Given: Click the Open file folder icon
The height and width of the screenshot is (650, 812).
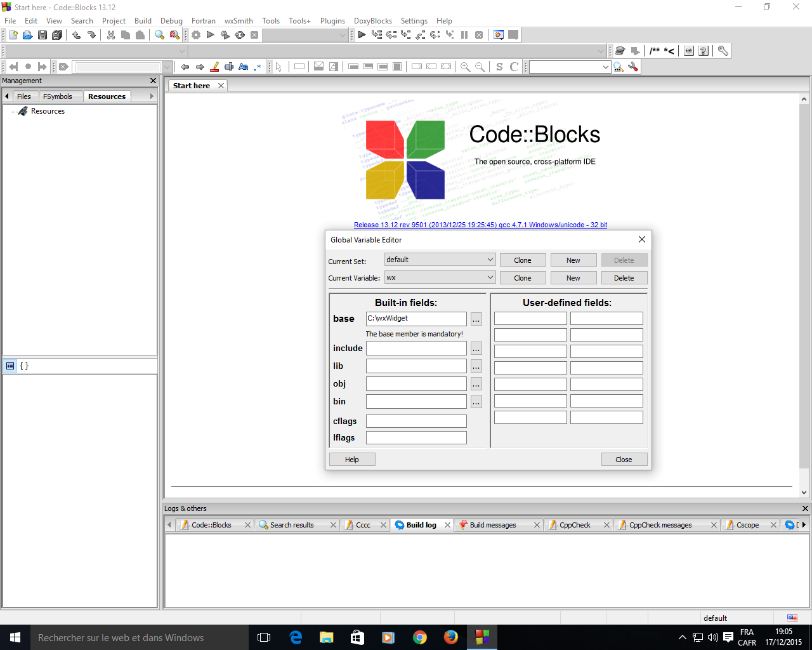Looking at the screenshot, I should [x=27, y=35].
